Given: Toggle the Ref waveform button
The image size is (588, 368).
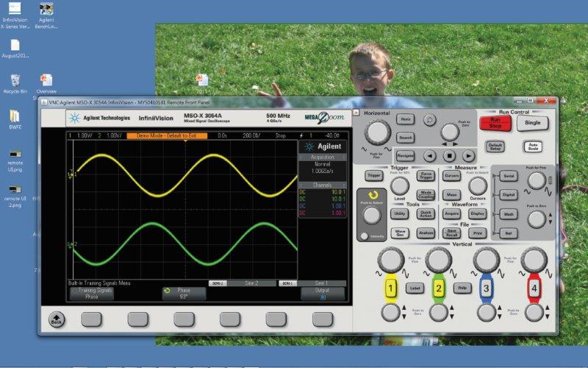Looking at the screenshot, I should 509,233.
